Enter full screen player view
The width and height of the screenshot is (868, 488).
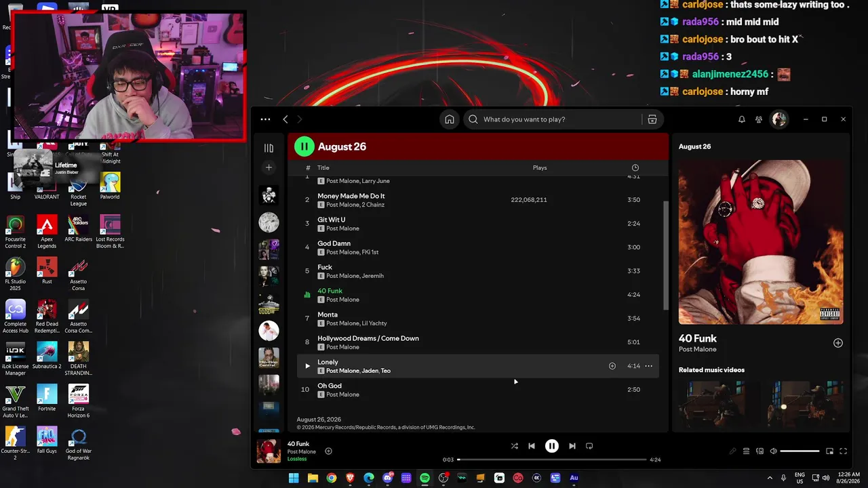coord(844,451)
